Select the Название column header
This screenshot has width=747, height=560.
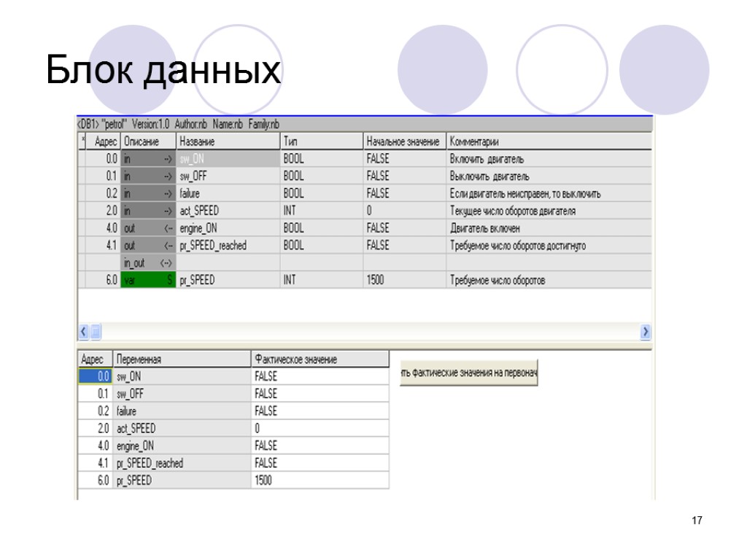pos(228,141)
